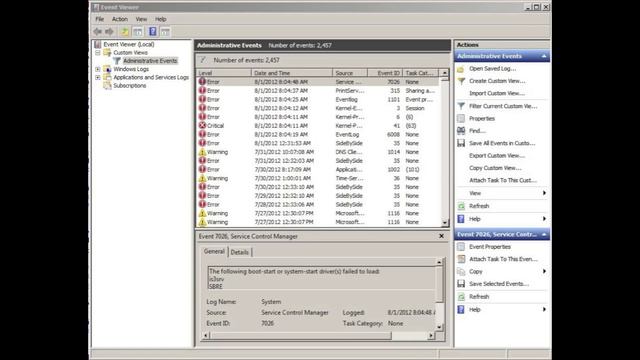Viewport: 640px width, 360px height.
Task: Select the Critical Kernel-Power event with ID 41
Action: coord(318,126)
